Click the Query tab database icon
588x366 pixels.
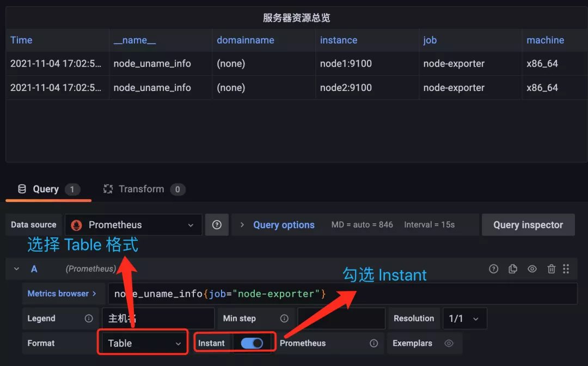[22, 189]
